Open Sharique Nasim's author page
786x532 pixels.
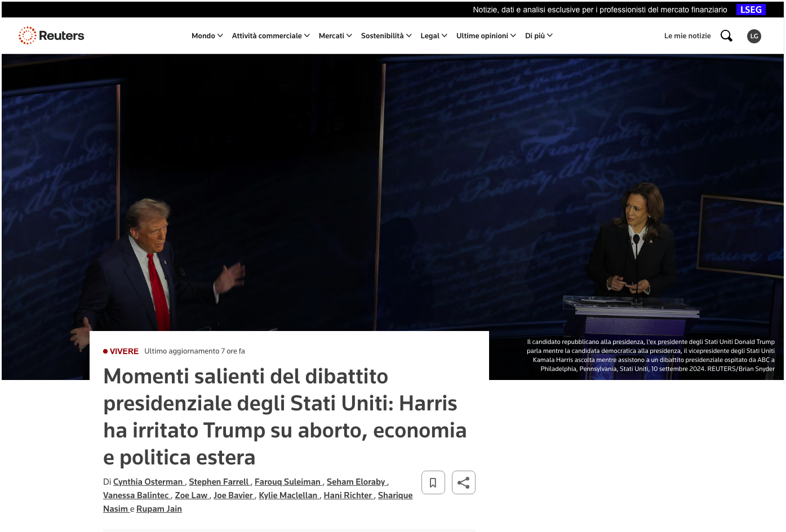pyautogui.click(x=395, y=495)
